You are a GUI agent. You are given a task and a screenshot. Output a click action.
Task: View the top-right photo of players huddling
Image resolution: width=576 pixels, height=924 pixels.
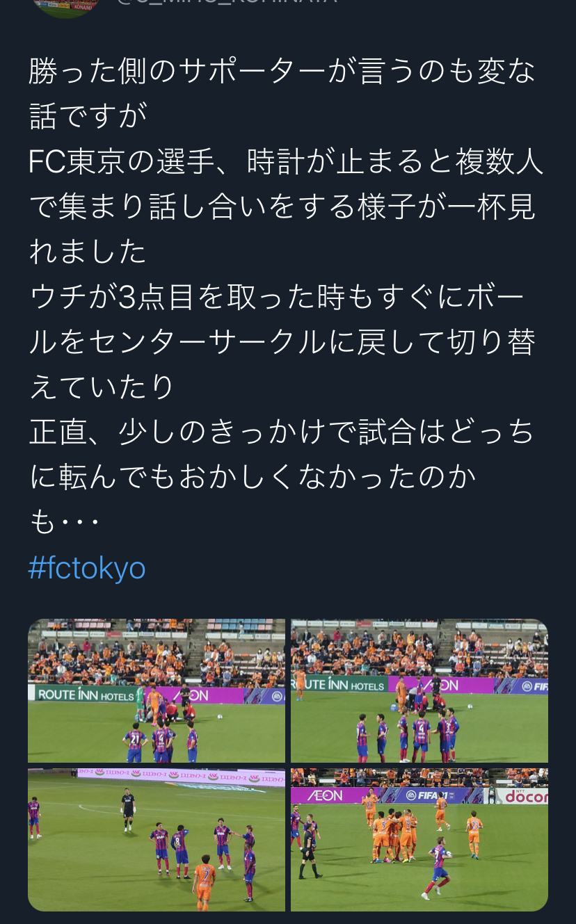(419, 690)
